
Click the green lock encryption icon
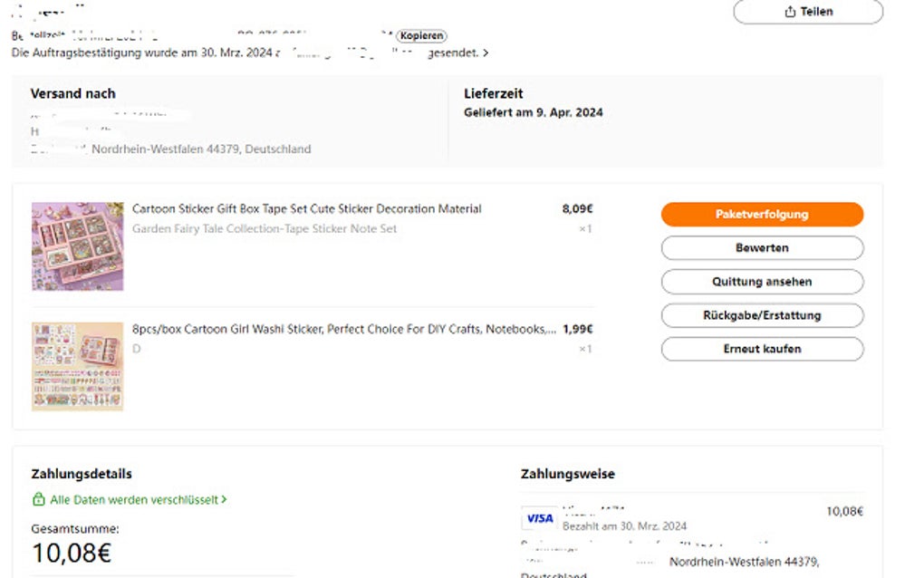point(38,499)
